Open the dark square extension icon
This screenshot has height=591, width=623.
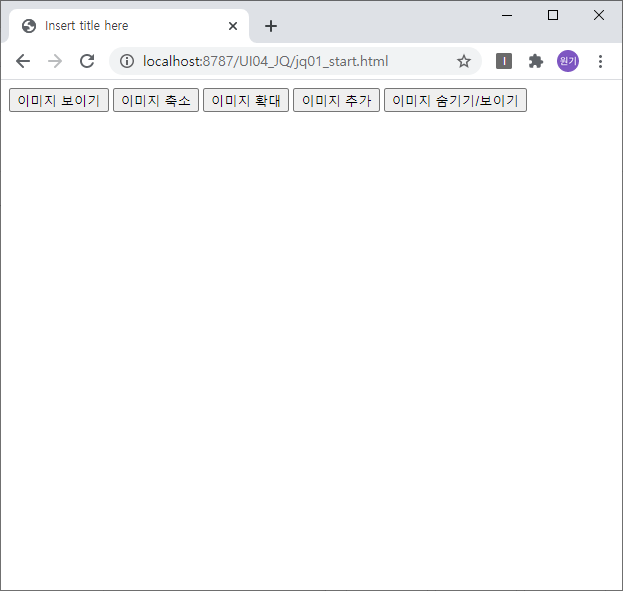pyautogui.click(x=504, y=61)
